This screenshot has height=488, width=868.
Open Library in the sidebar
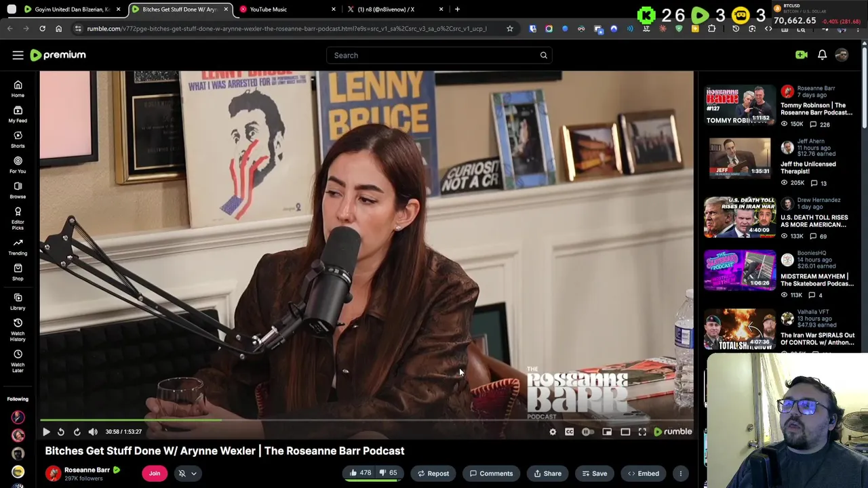coord(18,302)
